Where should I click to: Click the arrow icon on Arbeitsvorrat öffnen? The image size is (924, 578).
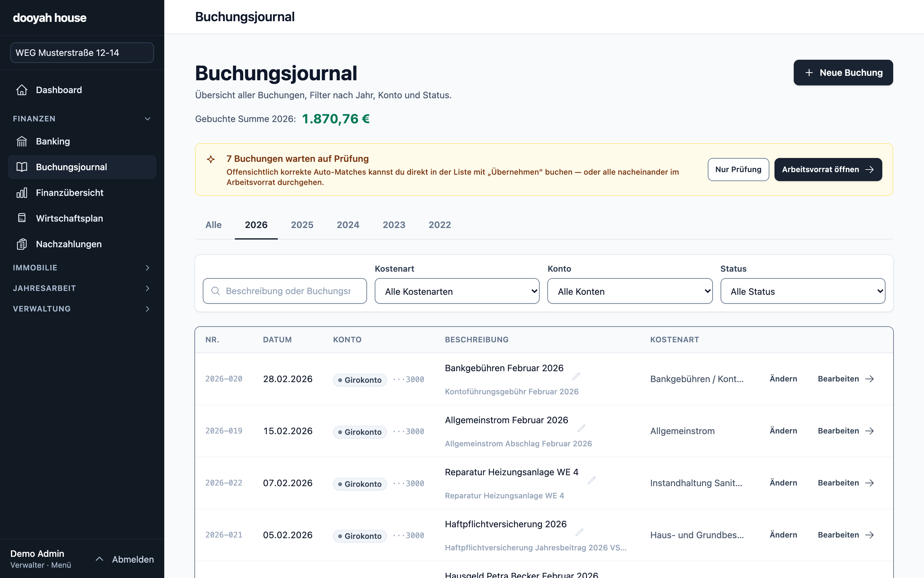point(870,169)
